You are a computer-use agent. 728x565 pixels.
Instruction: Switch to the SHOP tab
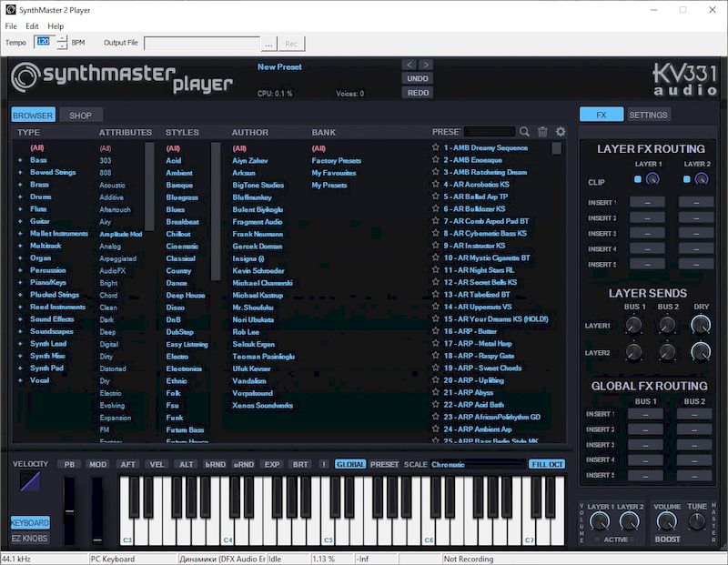pyautogui.click(x=83, y=115)
